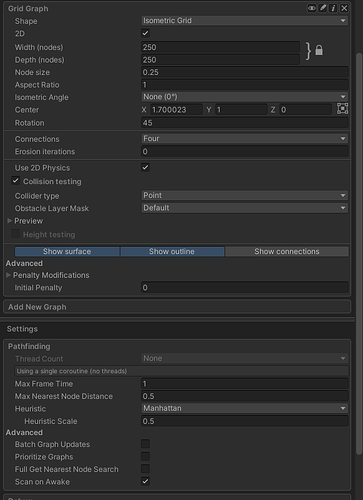Toggle the Show surface button
Image resolution: width=363 pixels, height=500 pixels.
(x=67, y=251)
